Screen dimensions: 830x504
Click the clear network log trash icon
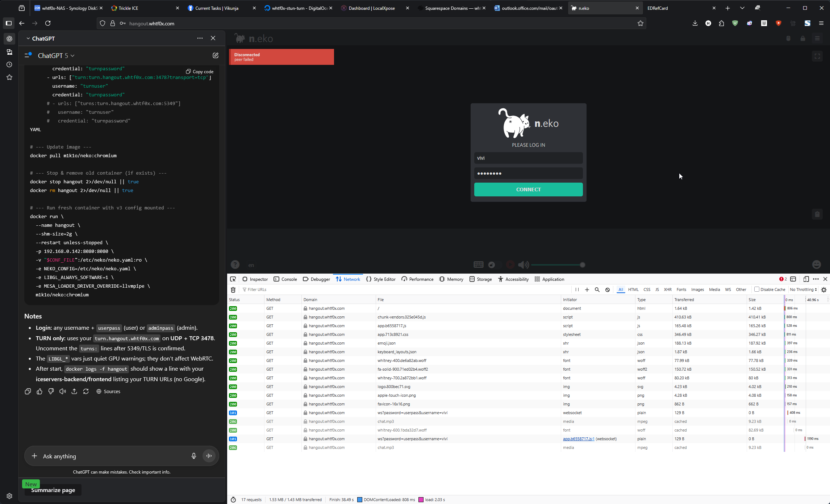(233, 290)
